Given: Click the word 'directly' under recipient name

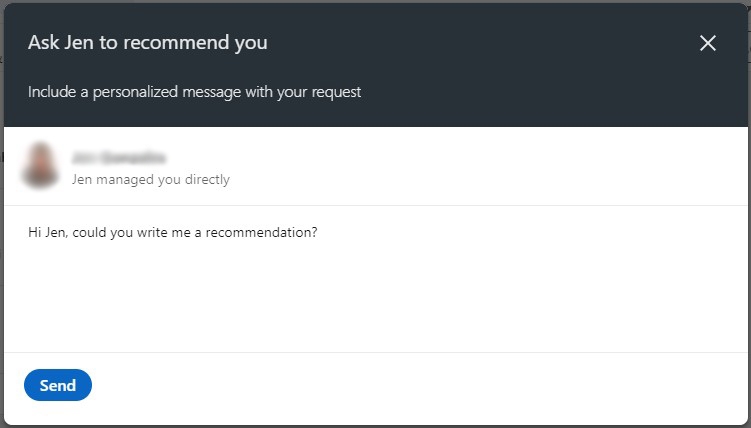Looking at the screenshot, I should point(207,180).
